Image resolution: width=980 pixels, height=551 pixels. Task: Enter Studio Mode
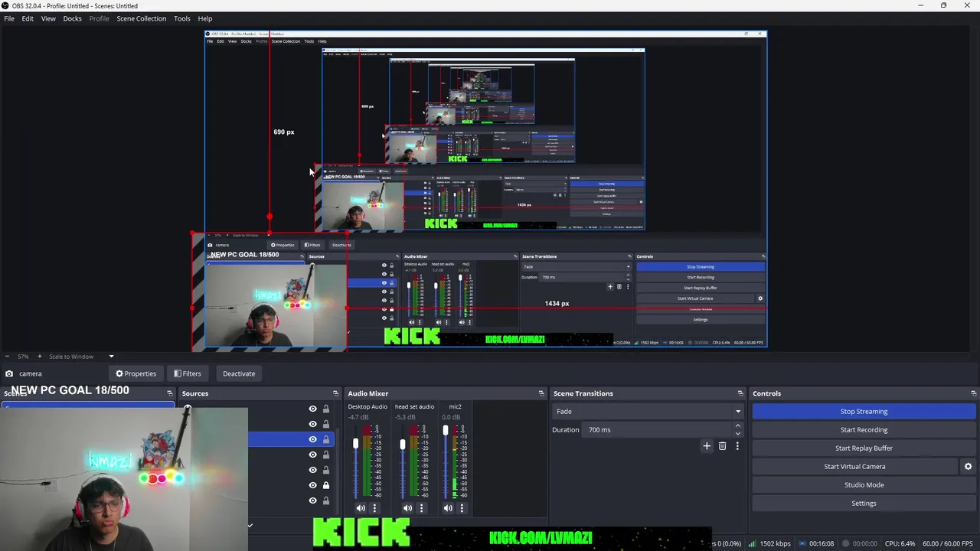(864, 485)
